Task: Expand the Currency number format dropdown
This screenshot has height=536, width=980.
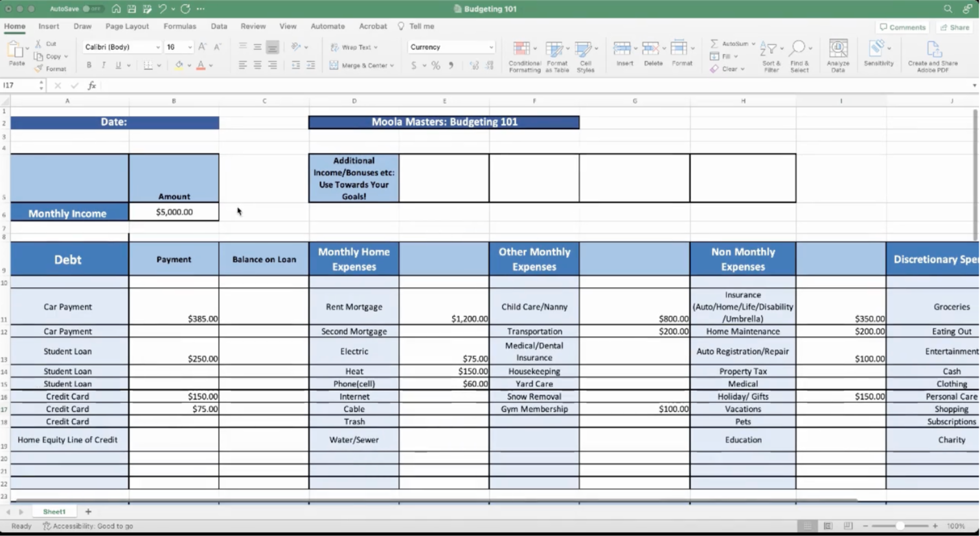Action: pos(490,47)
